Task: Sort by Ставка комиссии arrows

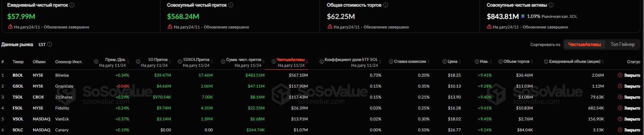Action: click(x=428, y=62)
